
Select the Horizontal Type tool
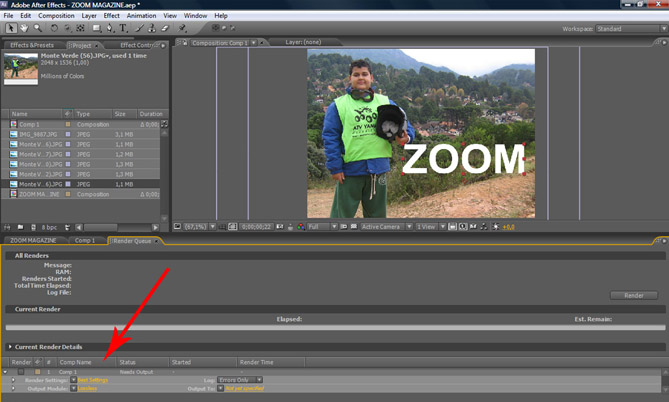click(x=122, y=28)
